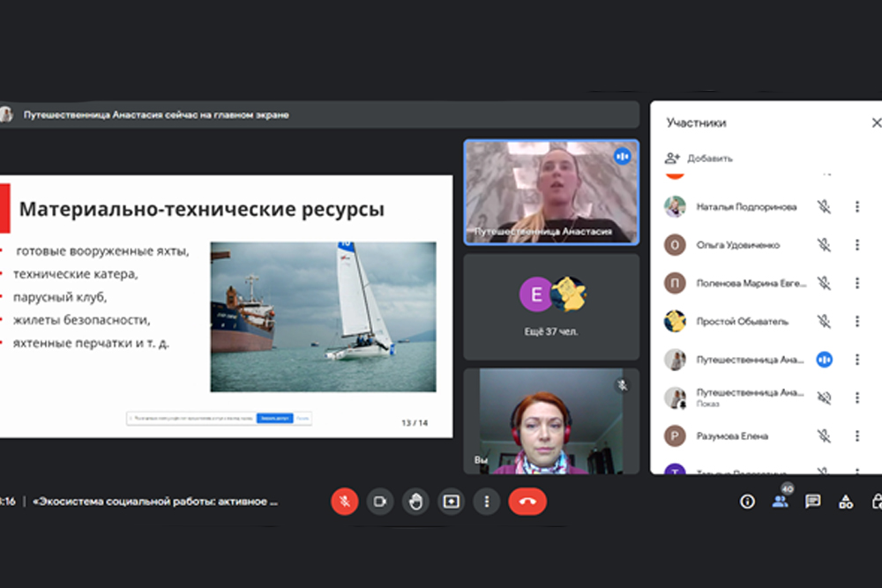
Task: Select Разумова Елена in participant list
Action: (x=732, y=436)
